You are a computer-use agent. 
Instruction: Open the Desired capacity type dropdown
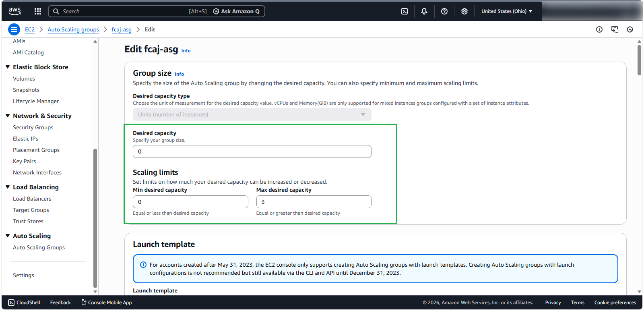click(x=252, y=114)
